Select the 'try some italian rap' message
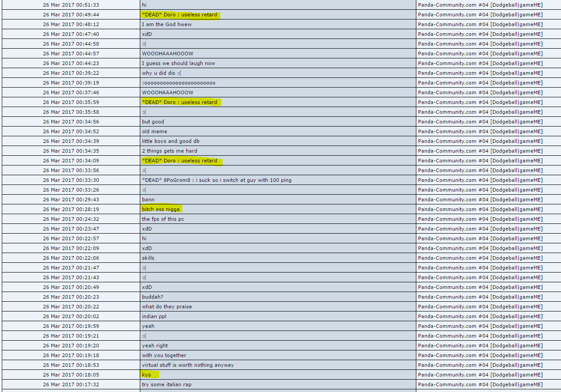The height and width of the screenshot is (392, 561). pyautogui.click(x=166, y=384)
